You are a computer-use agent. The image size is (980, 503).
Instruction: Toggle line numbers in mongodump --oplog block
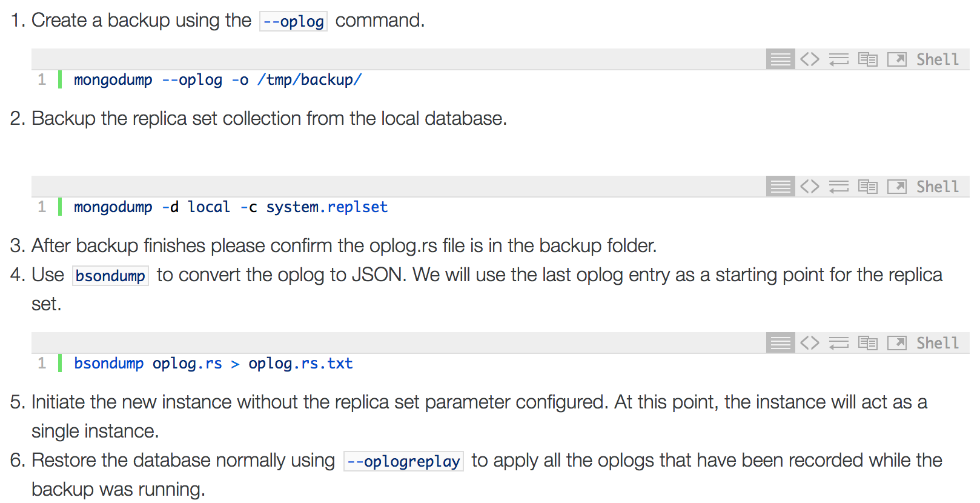pyautogui.click(x=781, y=59)
